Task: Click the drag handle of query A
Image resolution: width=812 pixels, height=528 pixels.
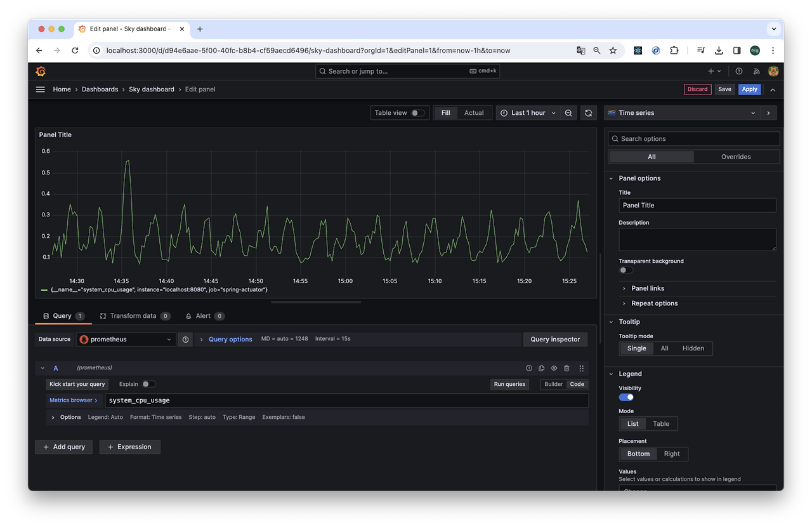Action: (x=582, y=368)
